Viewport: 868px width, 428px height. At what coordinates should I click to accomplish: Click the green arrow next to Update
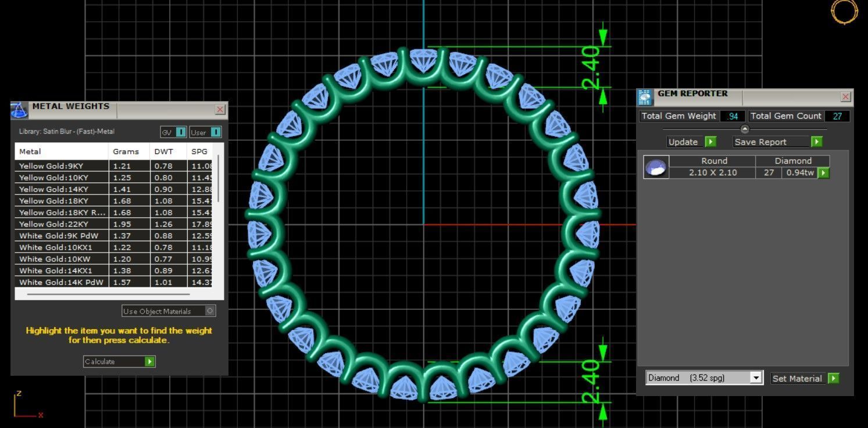(710, 142)
